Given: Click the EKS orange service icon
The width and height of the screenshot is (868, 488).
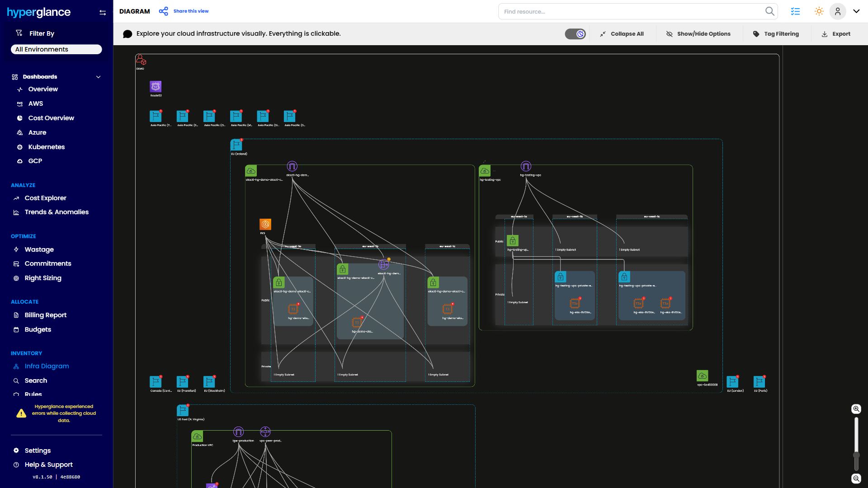Looking at the screenshot, I should [x=265, y=224].
